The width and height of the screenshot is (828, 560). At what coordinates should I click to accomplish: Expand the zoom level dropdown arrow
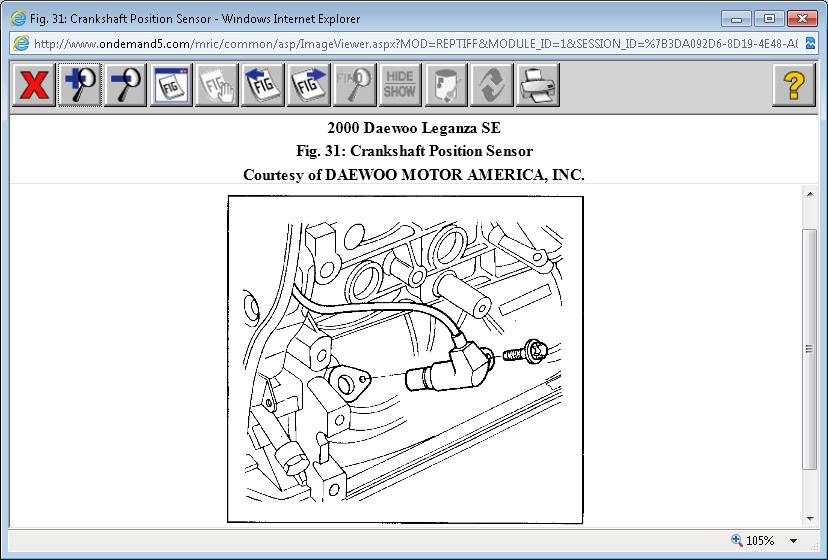(x=794, y=541)
